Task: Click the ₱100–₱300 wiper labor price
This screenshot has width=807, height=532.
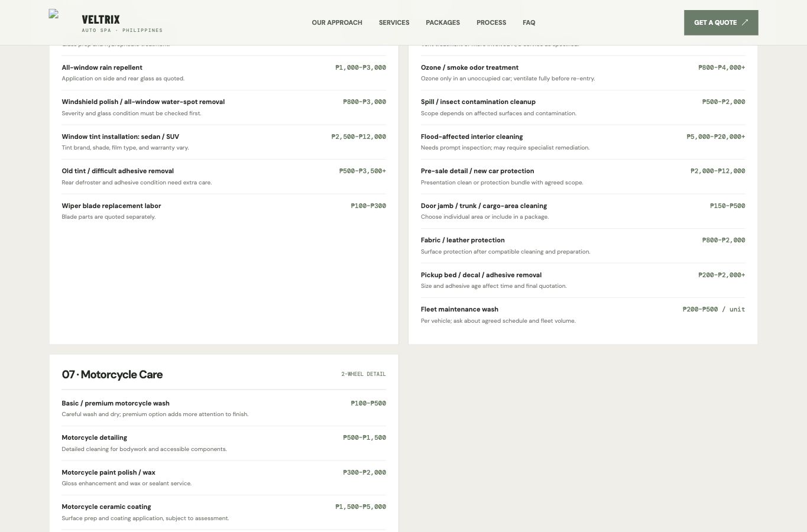Action: point(368,206)
